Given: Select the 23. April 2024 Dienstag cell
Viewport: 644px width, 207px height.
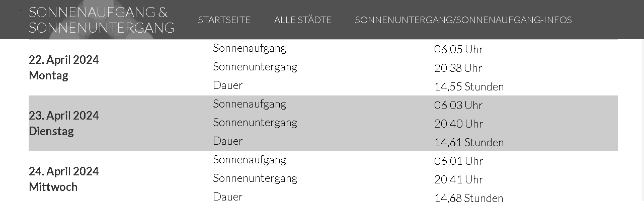Looking at the screenshot, I should (63, 123).
